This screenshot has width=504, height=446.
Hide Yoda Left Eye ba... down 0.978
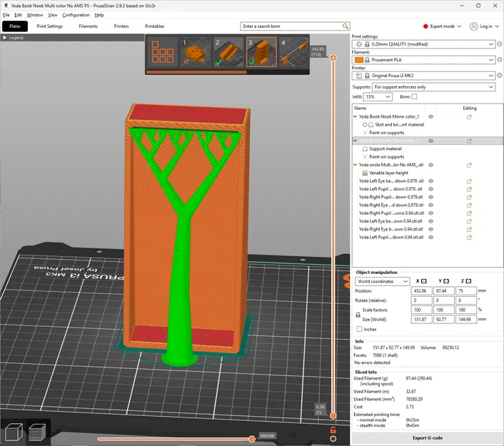click(x=430, y=181)
